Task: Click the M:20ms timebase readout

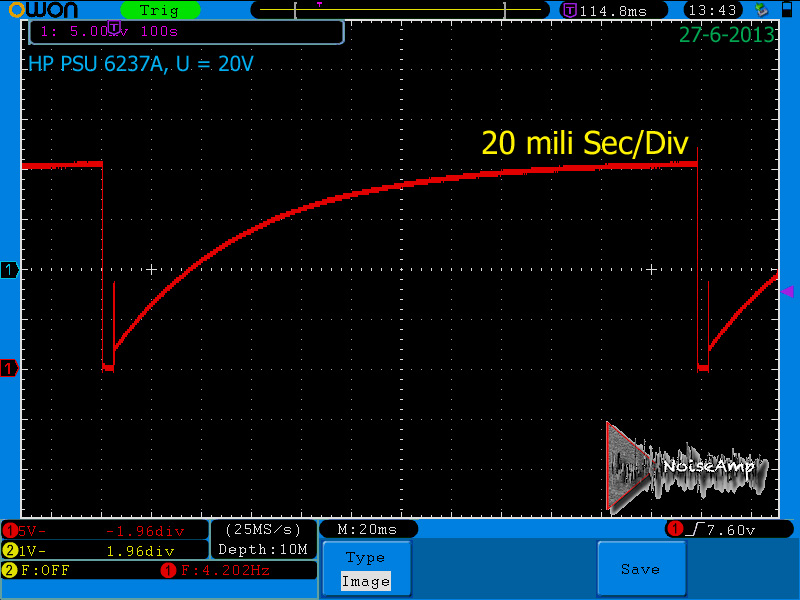Action: [367, 530]
